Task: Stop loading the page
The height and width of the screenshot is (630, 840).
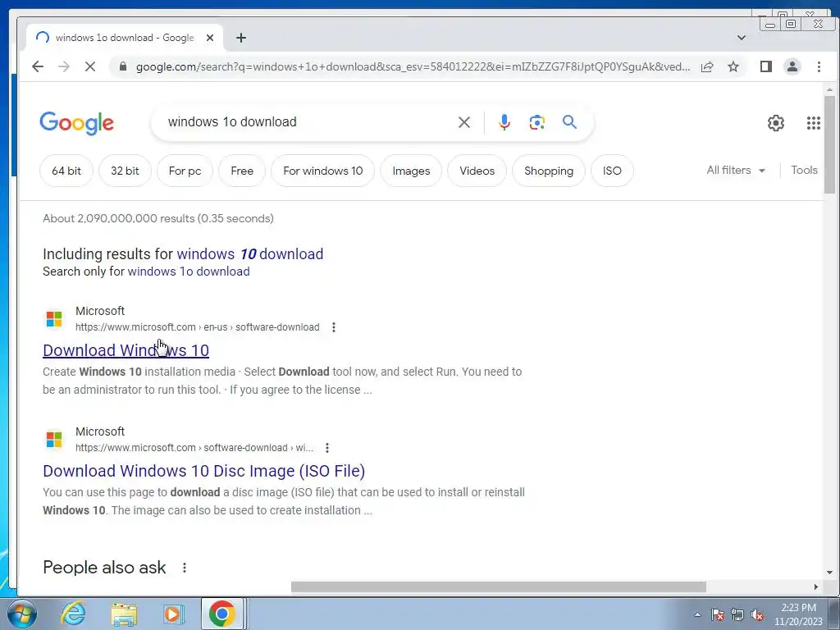Action: (x=90, y=66)
